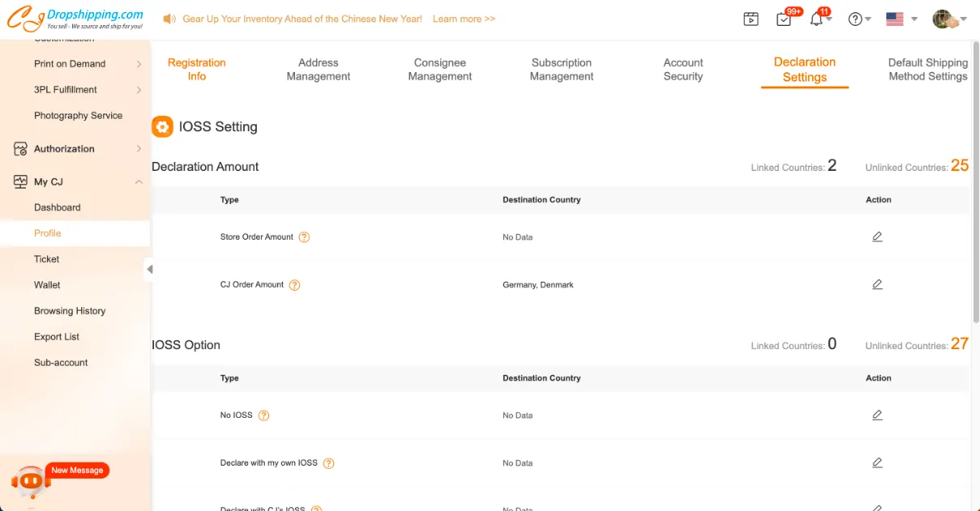Open Wallet in the sidebar
Screen dimensions: 980x511
point(47,285)
